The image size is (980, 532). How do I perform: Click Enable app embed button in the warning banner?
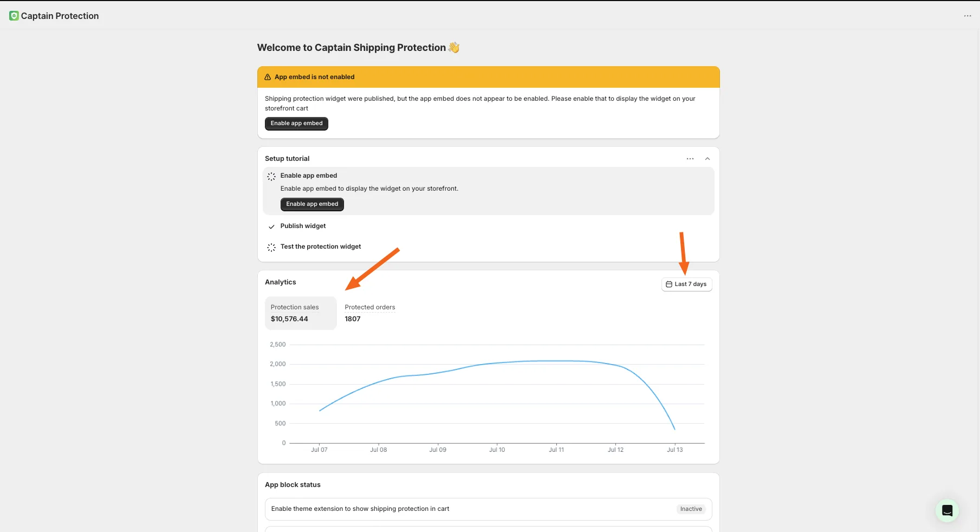click(x=296, y=124)
